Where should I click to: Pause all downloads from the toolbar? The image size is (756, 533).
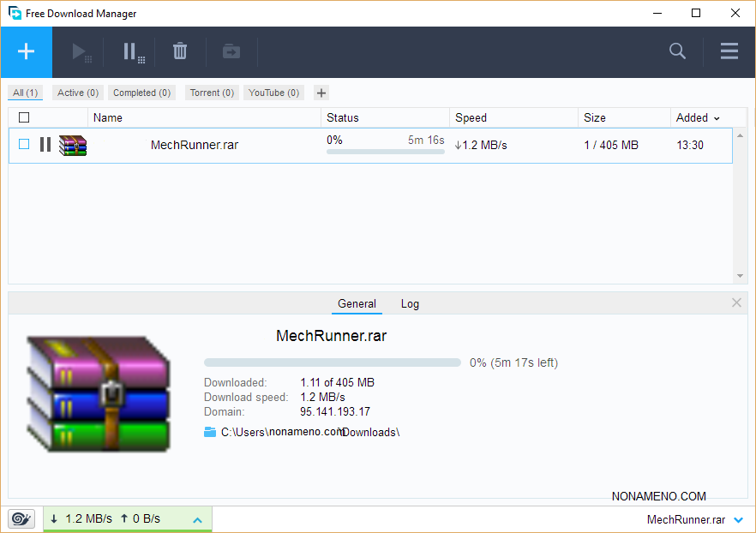click(132, 52)
